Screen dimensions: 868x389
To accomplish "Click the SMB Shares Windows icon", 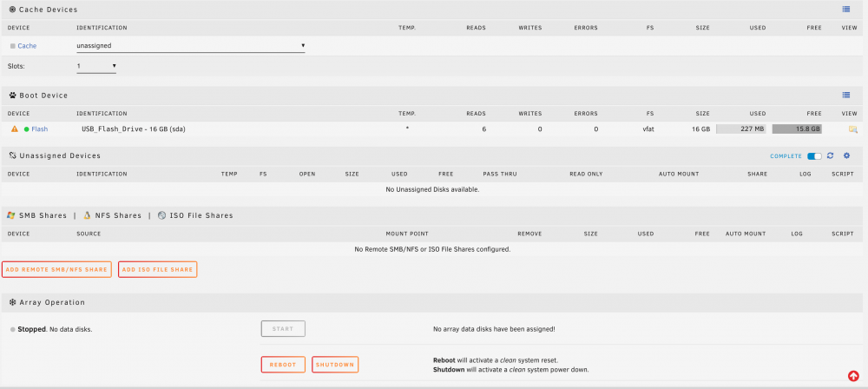I will coord(11,215).
